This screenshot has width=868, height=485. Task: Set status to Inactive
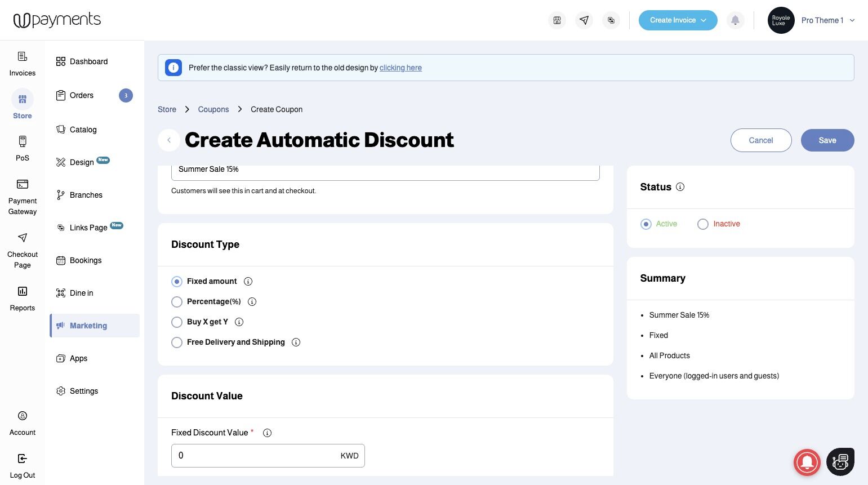click(703, 224)
